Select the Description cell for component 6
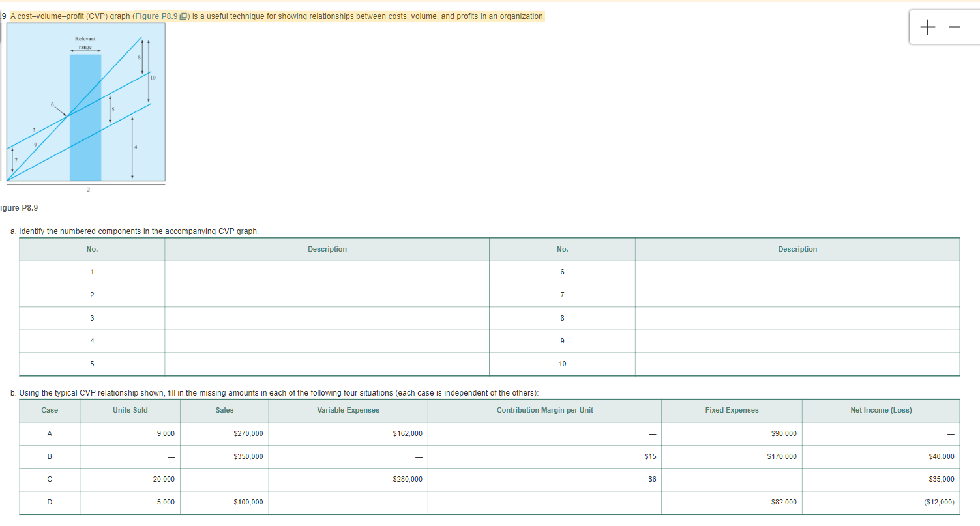The image size is (980, 526). point(797,272)
